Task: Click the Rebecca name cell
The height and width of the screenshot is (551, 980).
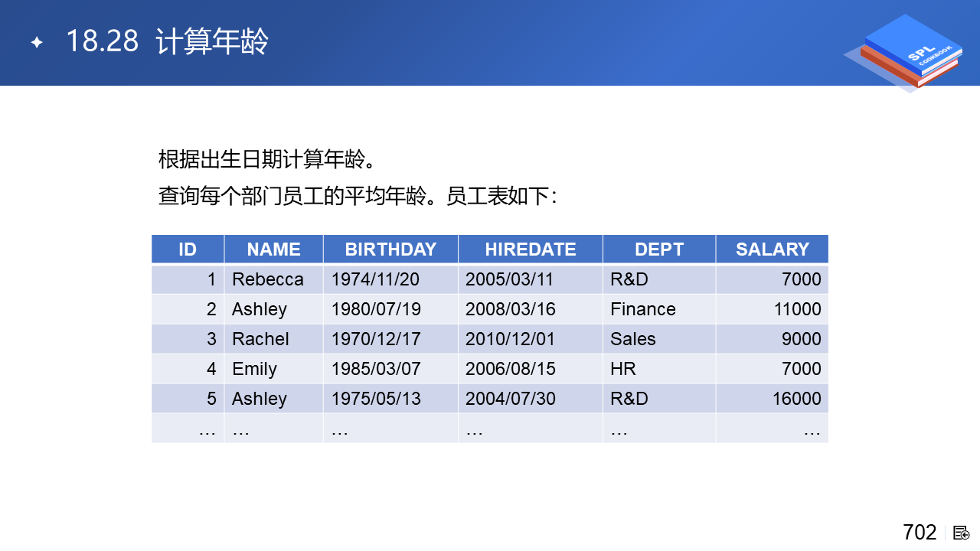Action: pyautogui.click(x=268, y=279)
